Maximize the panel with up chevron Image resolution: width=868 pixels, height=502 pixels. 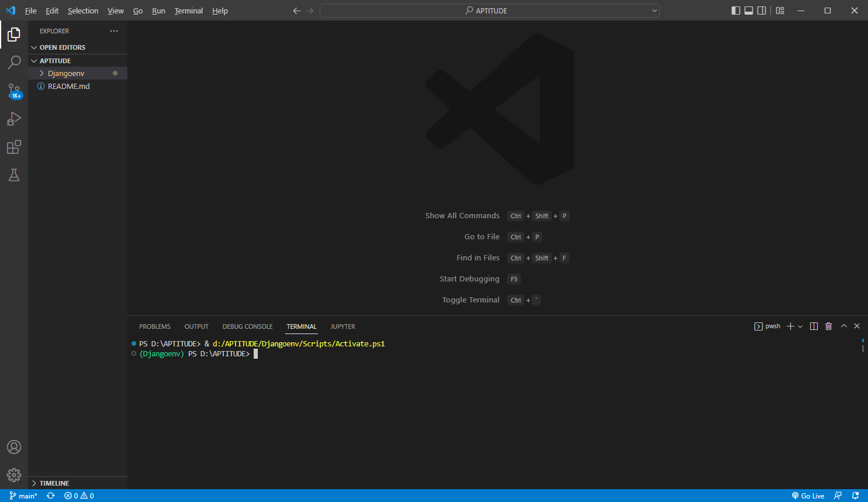point(844,326)
